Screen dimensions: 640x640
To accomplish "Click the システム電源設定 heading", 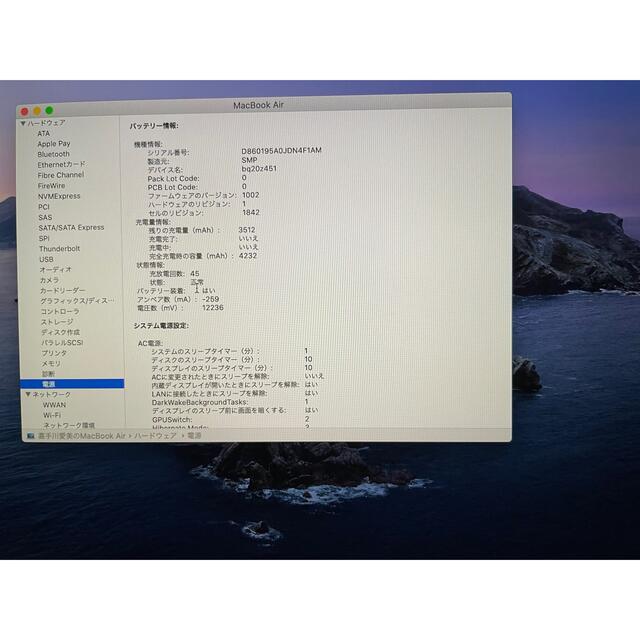I will tap(161, 326).
